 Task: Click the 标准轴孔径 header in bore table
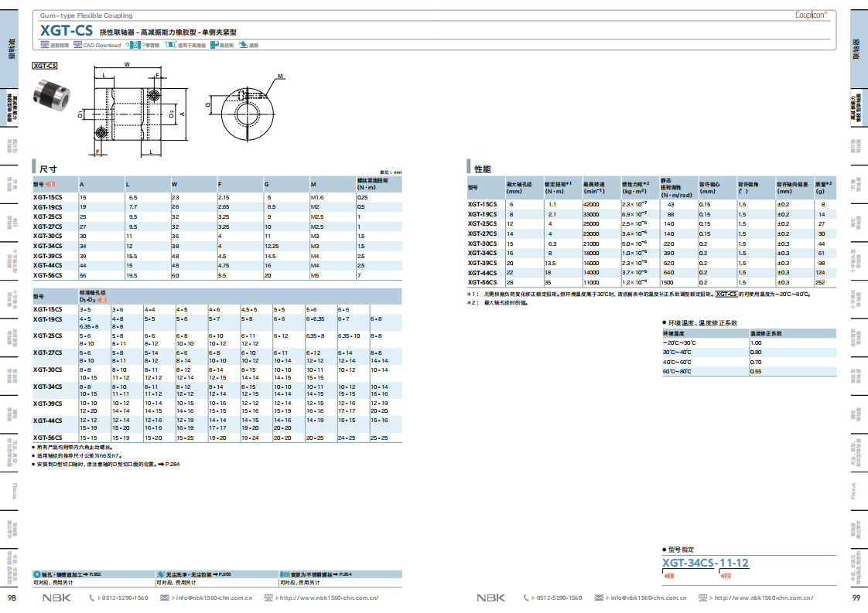(x=92, y=293)
